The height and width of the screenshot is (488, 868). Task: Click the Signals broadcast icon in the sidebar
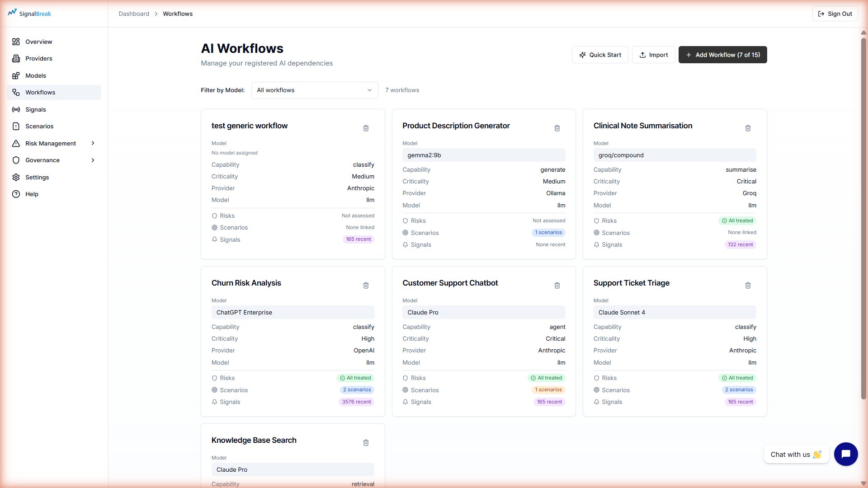16,109
